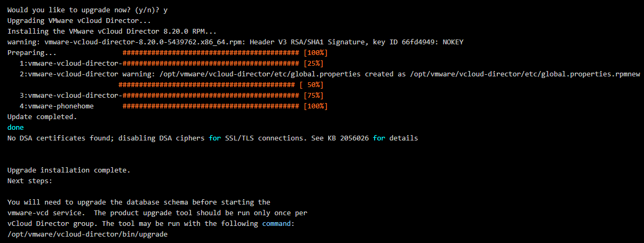The height and width of the screenshot is (243, 644).
Task: Click the Preparing progress bar hashes
Action: (210, 53)
